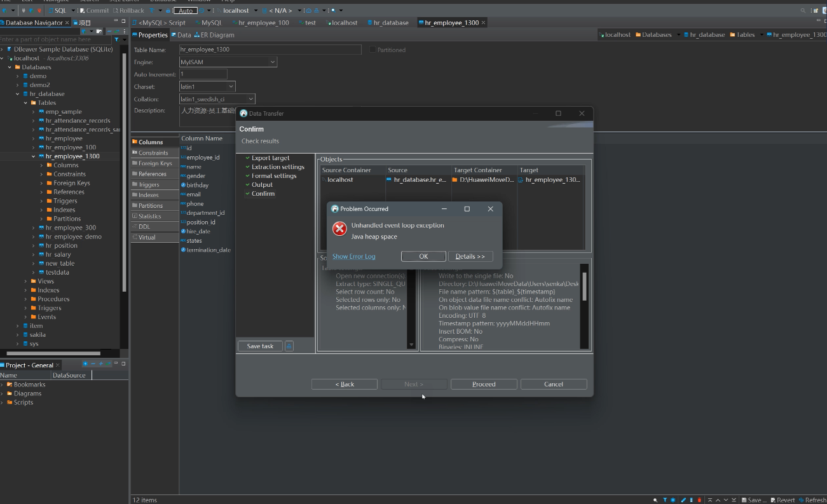Open SQL editor from toolbar
This screenshot has height=504, width=827.
coord(57,11)
